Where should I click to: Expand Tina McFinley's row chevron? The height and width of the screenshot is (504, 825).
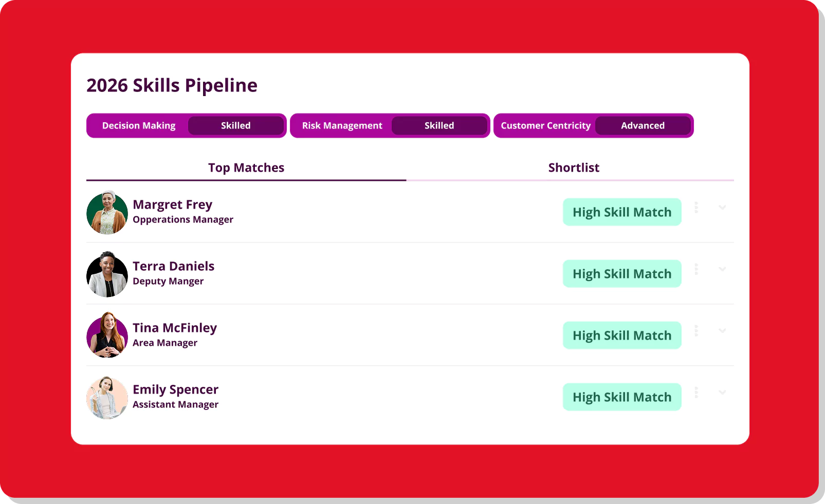point(722,331)
